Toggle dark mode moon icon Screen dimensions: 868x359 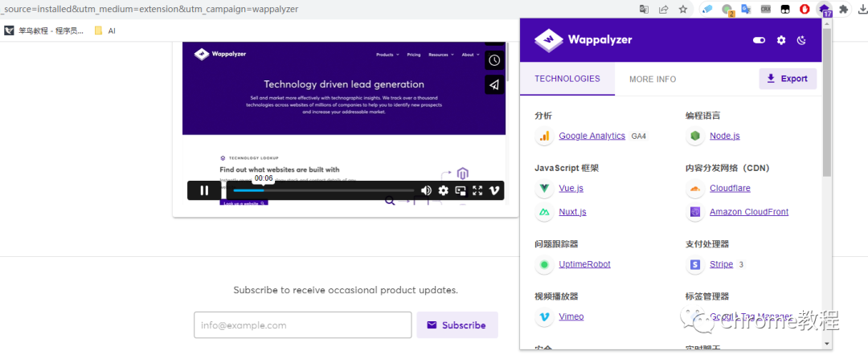(x=801, y=40)
